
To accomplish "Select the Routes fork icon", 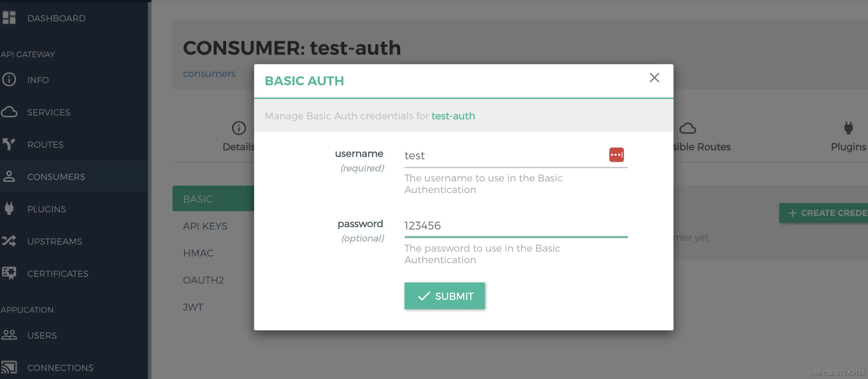I will (9, 144).
